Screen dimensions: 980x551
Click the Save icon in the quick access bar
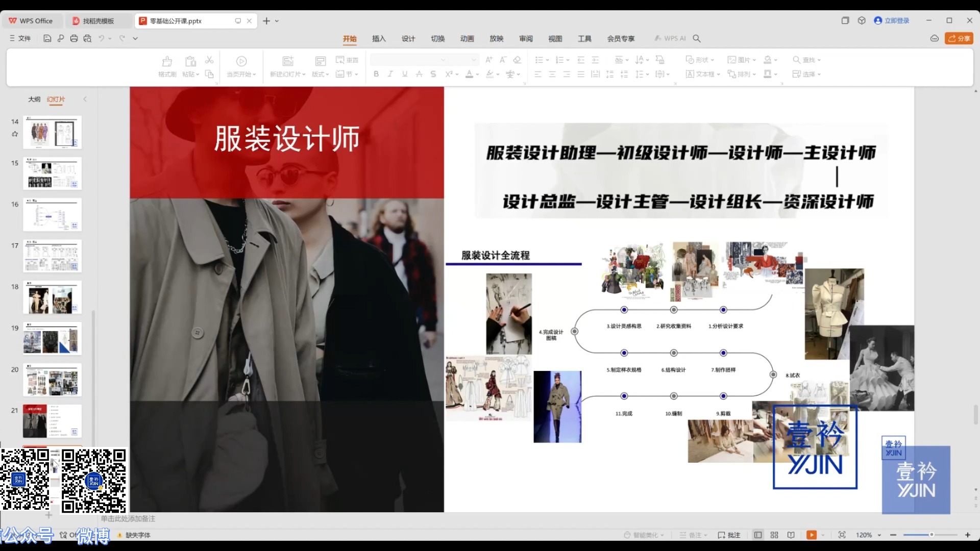pyautogui.click(x=47, y=38)
